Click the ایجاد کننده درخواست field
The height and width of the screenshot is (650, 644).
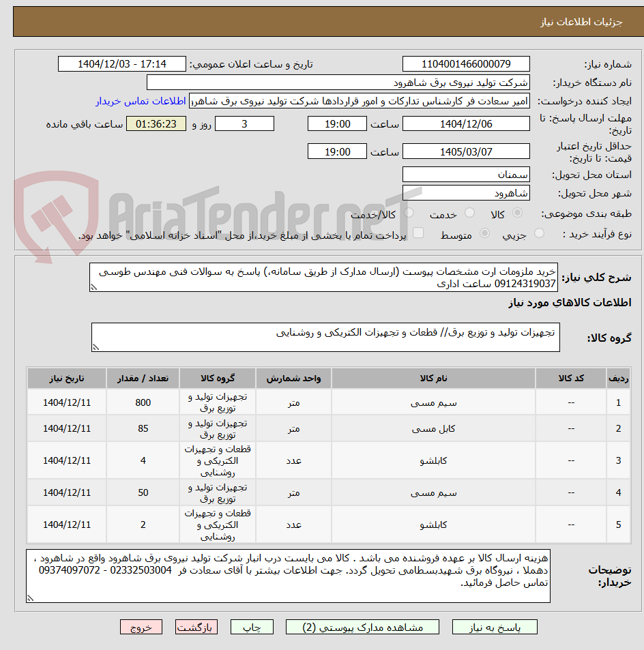point(360,101)
